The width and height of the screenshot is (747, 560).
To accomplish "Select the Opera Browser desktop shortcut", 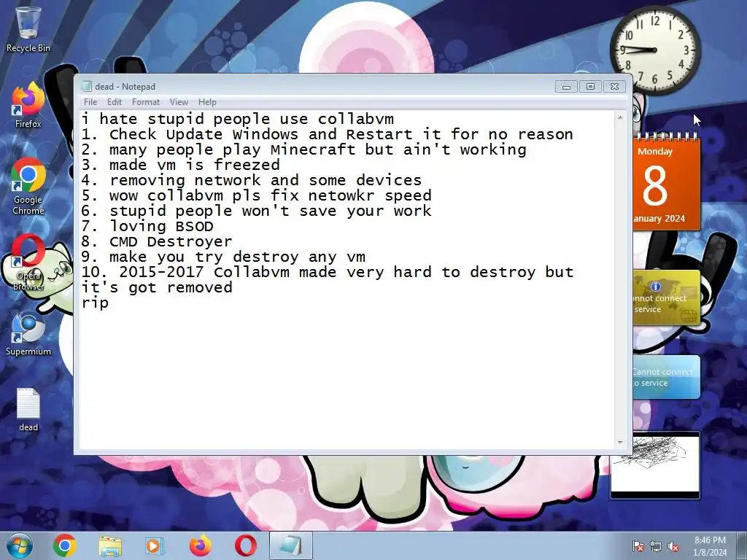I will 28,262.
